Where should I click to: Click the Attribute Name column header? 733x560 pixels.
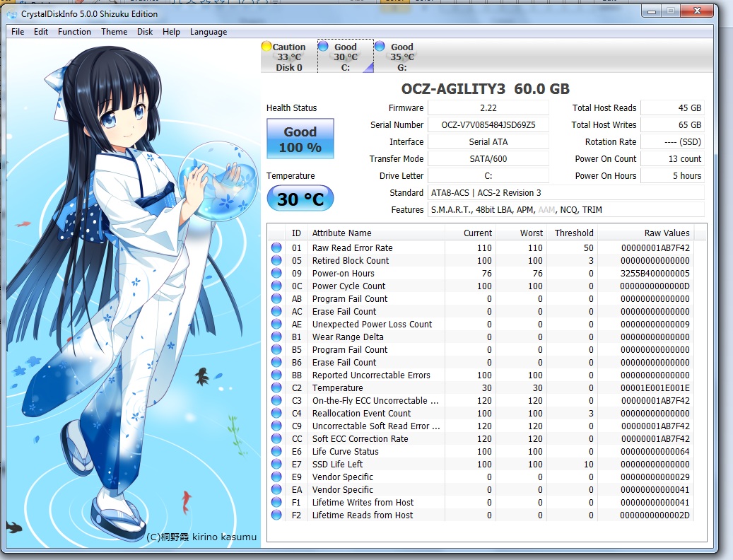click(x=376, y=233)
